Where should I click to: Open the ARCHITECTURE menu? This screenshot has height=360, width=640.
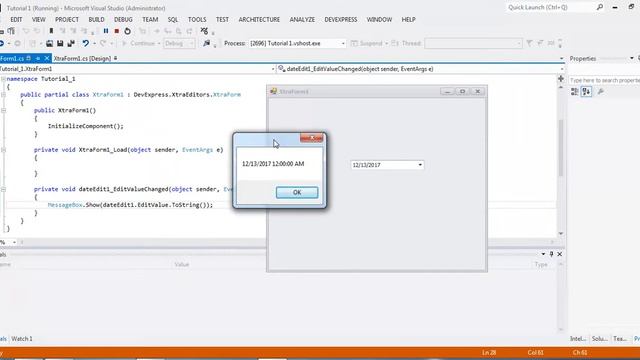point(259,20)
